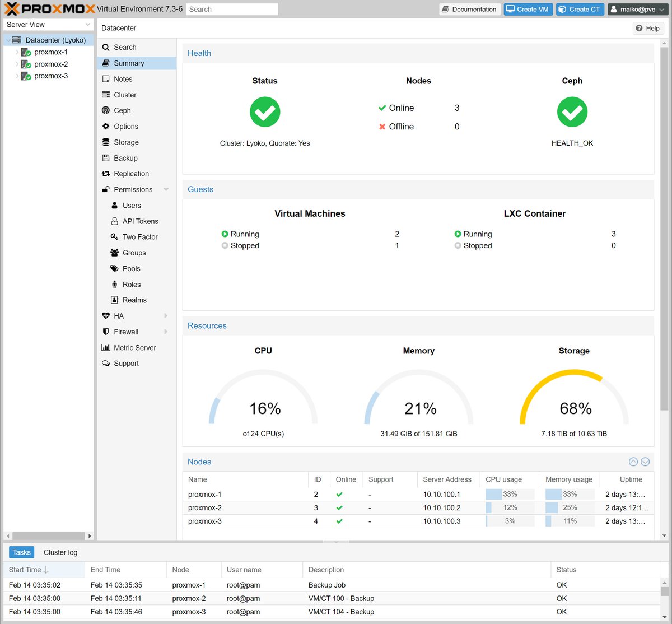Select the Summary book icon
The height and width of the screenshot is (624, 672).
click(106, 63)
